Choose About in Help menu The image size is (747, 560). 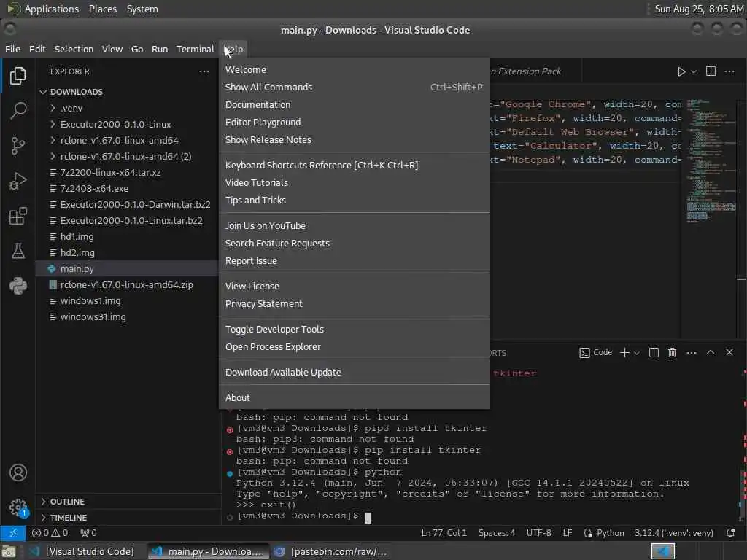point(355,397)
